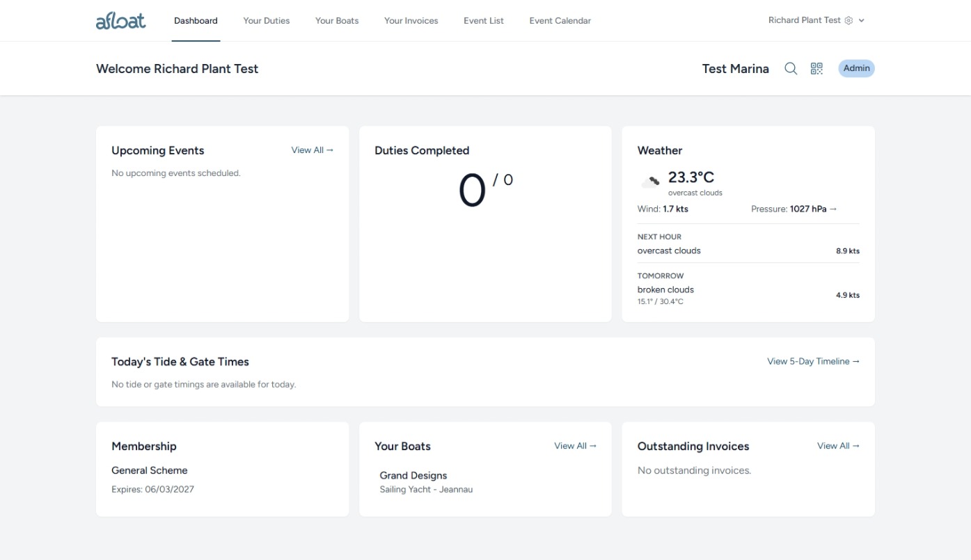971x560 pixels.
Task: Click the Test Marina name
Action: coord(736,69)
